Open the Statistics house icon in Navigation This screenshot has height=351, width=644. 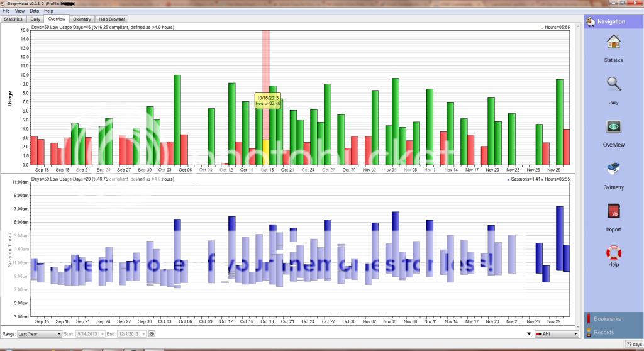click(613, 43)
